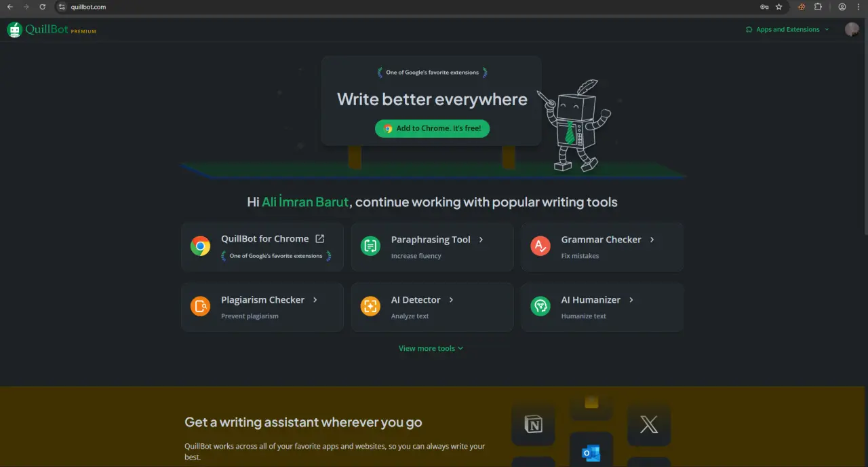Click Get a writing assistant wherever you go heading
Screen dimensions: 868x467
click(303, 422)
